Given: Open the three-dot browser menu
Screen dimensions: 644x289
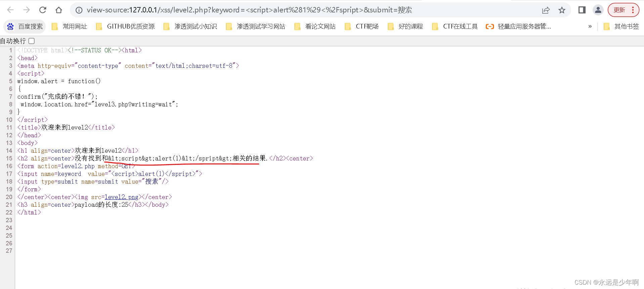Looking at the screenshot, I should point(633,10).
